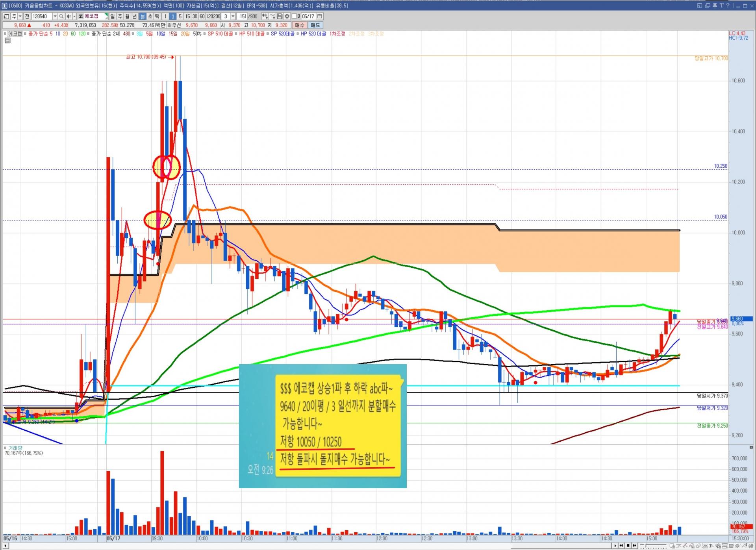
Task: Toggle the D checkbox before date
Action: (294, 16)
